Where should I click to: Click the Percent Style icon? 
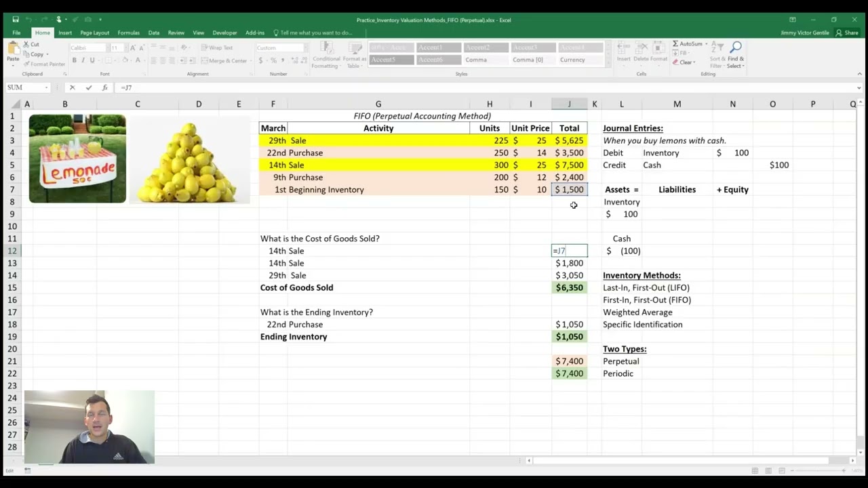tap(273, 60)
